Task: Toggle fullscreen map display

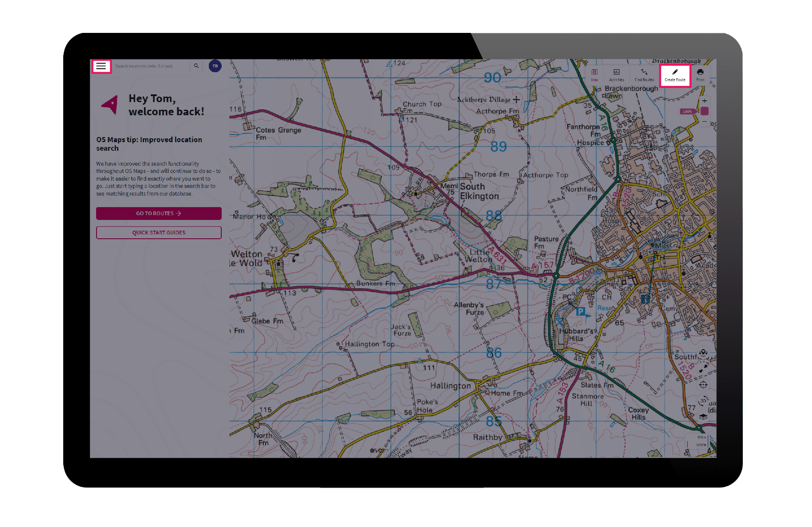Action: coord(704,368)
